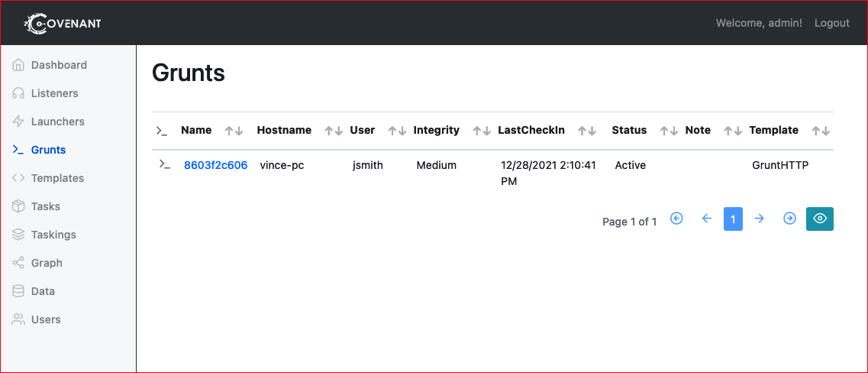Open grunt 8603f2c606 link

pyautogui.click(x=216, y=164)
